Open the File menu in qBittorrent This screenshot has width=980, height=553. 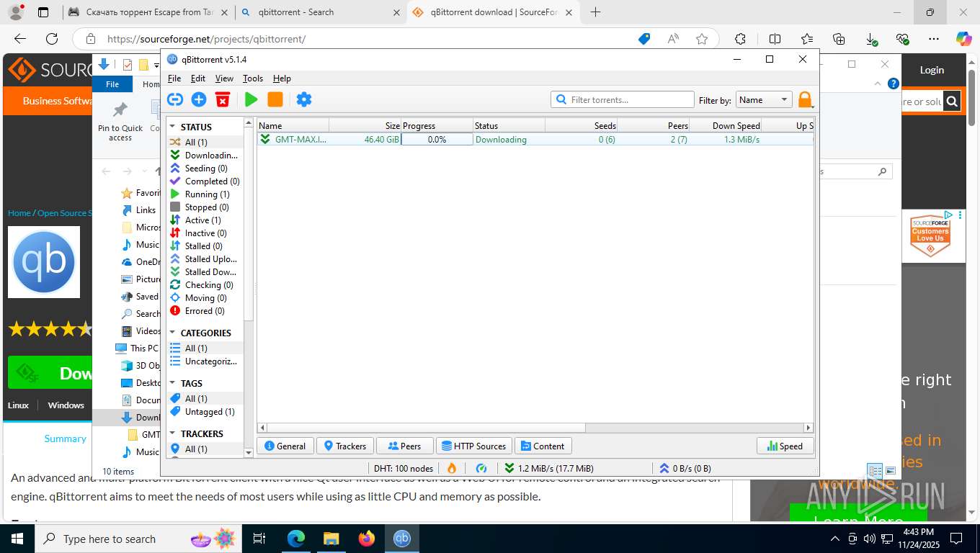pos(174,78)
